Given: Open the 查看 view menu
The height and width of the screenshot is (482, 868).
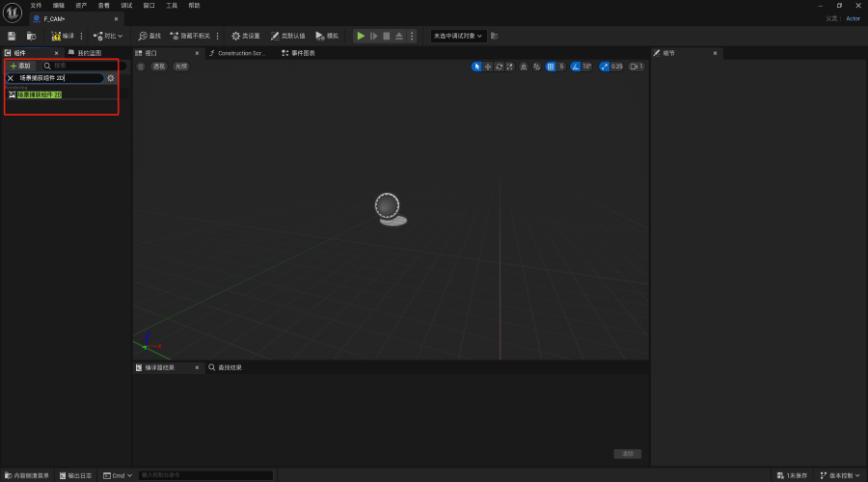Looking at the screenshot, I should click(104, 6).
